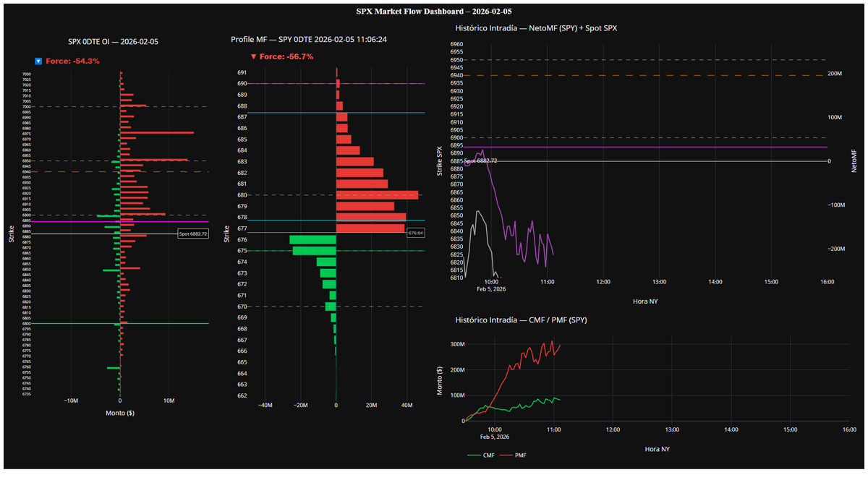Click the '−10M' tick under the OI chart
The image size is (868, 488).
[x=71, y=400]
